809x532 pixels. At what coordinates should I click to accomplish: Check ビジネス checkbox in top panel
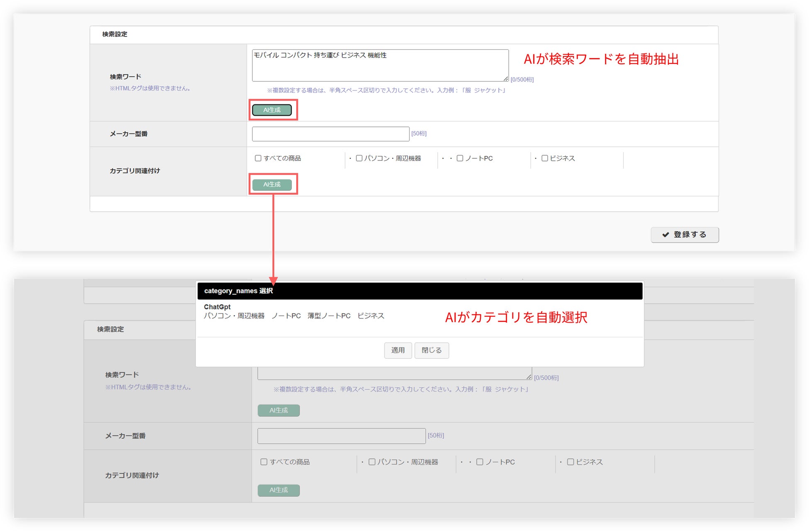(x=545, y=158)
